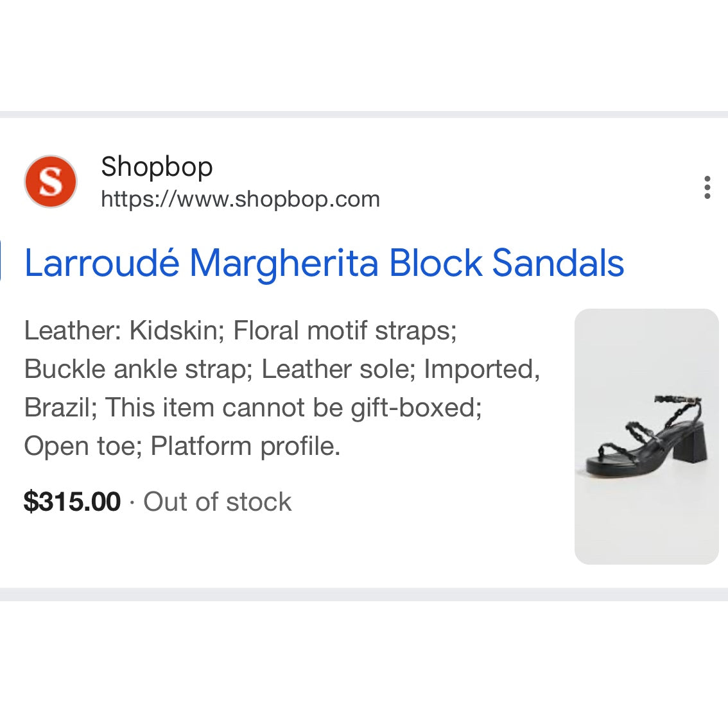Screen dimensions: 728x727
Task: Open the three-dot more options menu
Action: [x=707, y=187]
